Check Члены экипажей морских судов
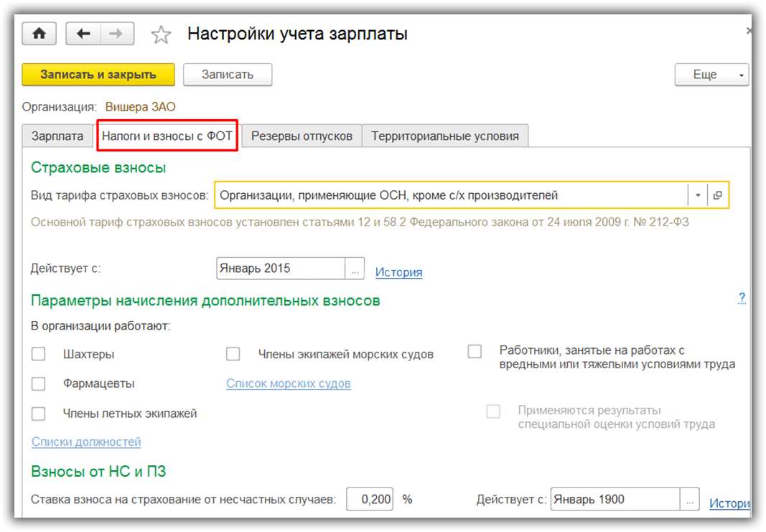766x532 pixels. click(x=233, y=354)
